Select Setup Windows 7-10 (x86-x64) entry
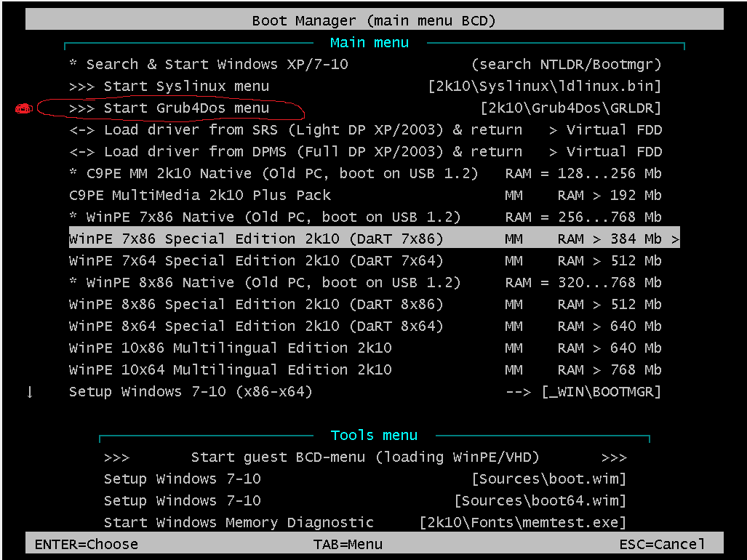The image size is (747, 560). pos(191,392)
